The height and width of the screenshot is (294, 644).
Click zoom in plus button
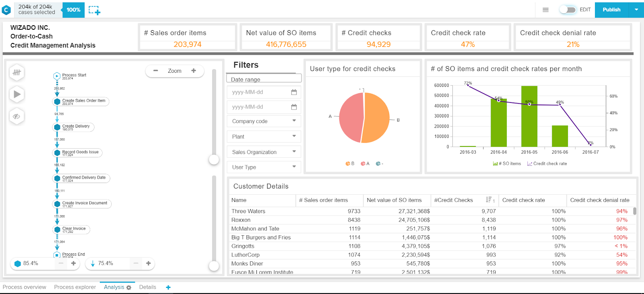(194, 71)
